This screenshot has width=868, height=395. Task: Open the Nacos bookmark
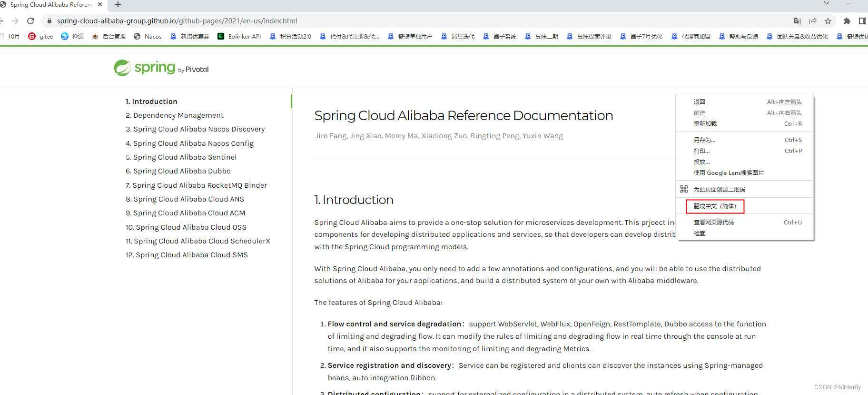pyautogui.click(x=148, y=36)
